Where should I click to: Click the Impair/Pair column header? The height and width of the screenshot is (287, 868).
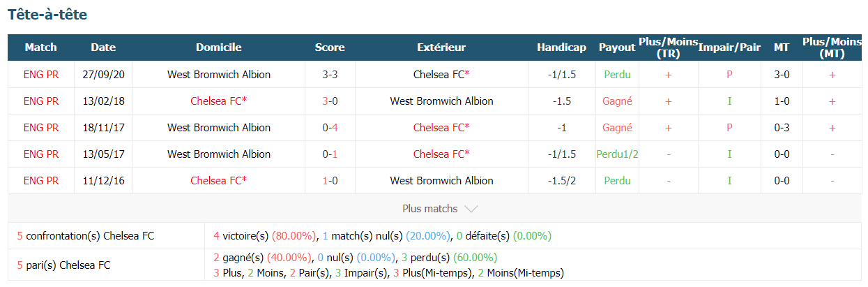click(729, 47)
